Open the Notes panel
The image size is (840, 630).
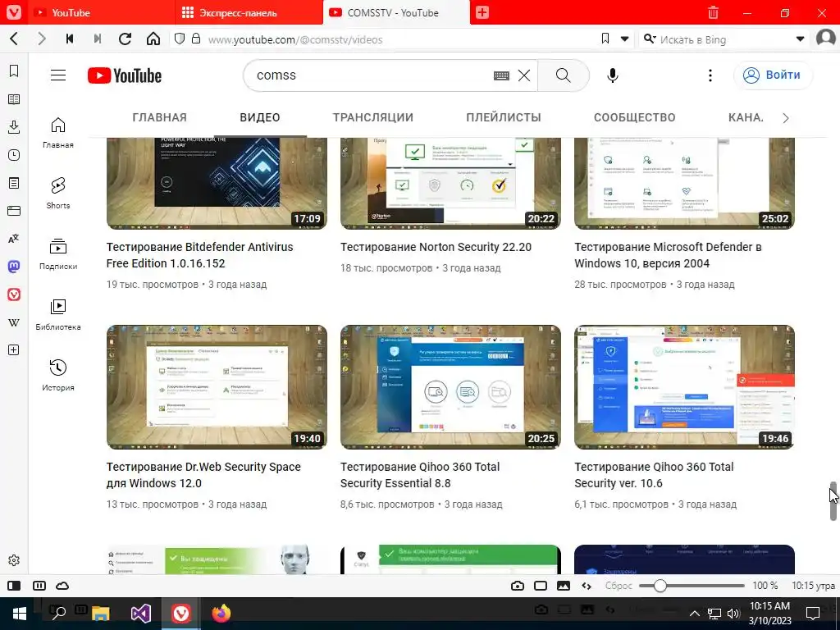point(14,183)
